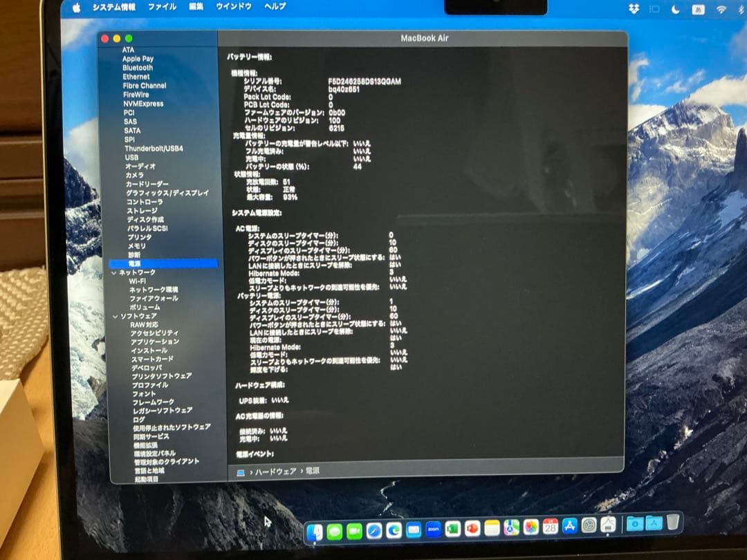The width and height of the screenshot is (747, 560).
Task: Open the Japanese input source menu
Action: pyautogui.click(x=699, y=10)
